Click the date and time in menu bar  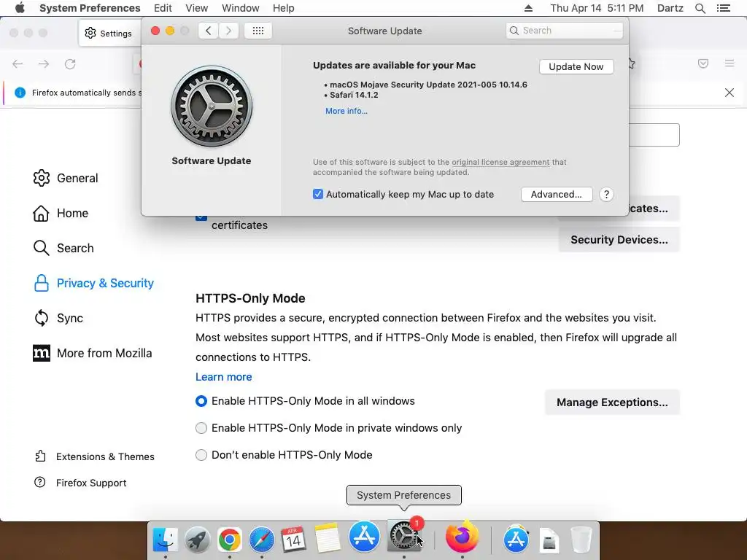click(597, 8)
